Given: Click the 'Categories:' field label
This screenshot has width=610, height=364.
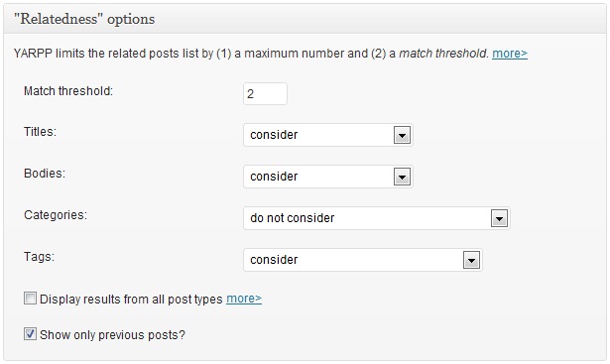Looking at the screenshot, I should (x=56, y=215).
